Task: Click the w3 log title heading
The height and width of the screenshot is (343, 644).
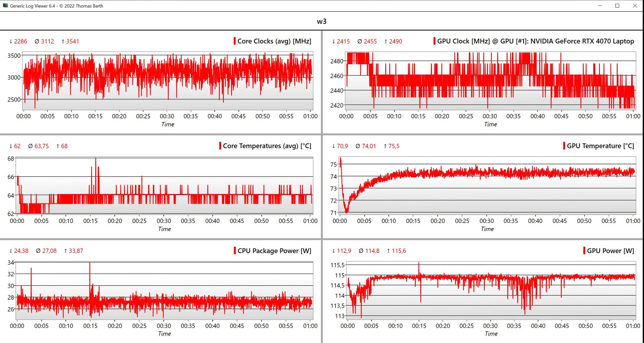Action: click(x=321, y=21)
